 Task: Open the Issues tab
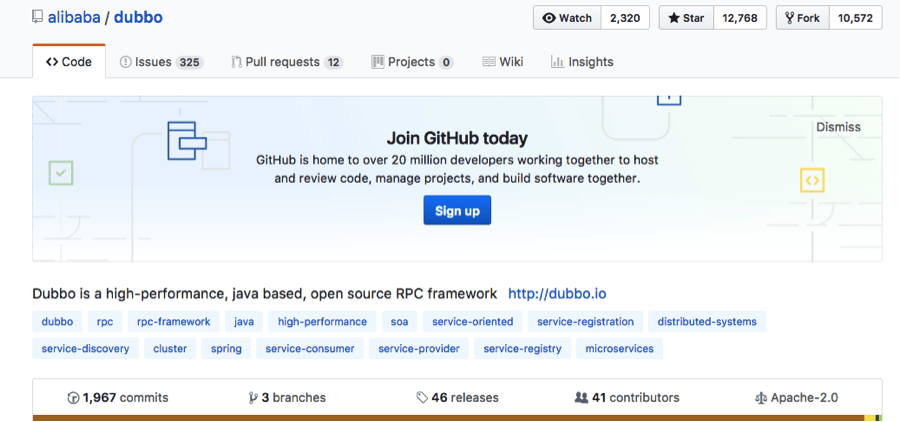[161, 62]
